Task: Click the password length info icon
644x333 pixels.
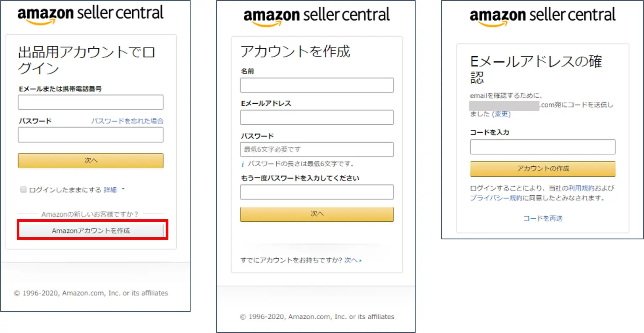Action: click(243, 164)
